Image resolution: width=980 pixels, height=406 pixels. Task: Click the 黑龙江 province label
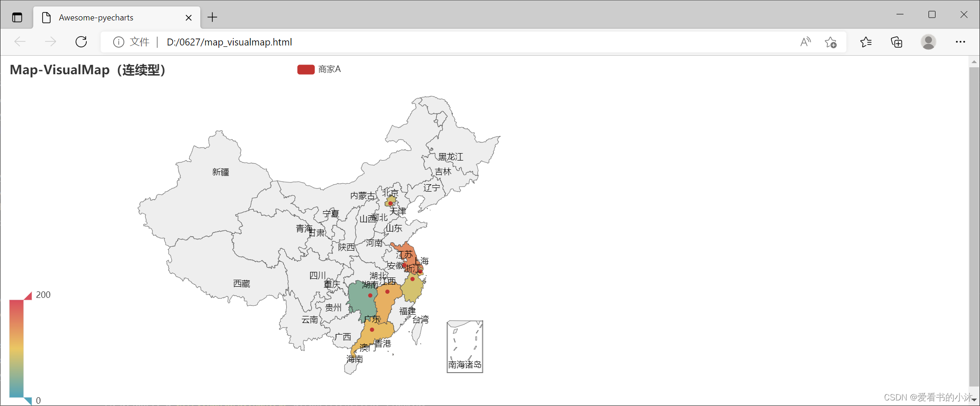click(x=450, y=157)
